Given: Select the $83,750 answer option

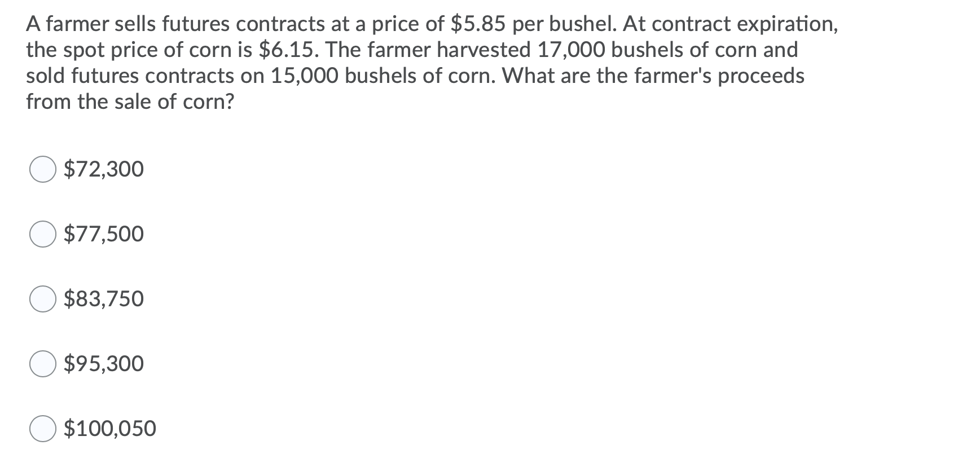Looking at the screenshot, I should [43, 298].
